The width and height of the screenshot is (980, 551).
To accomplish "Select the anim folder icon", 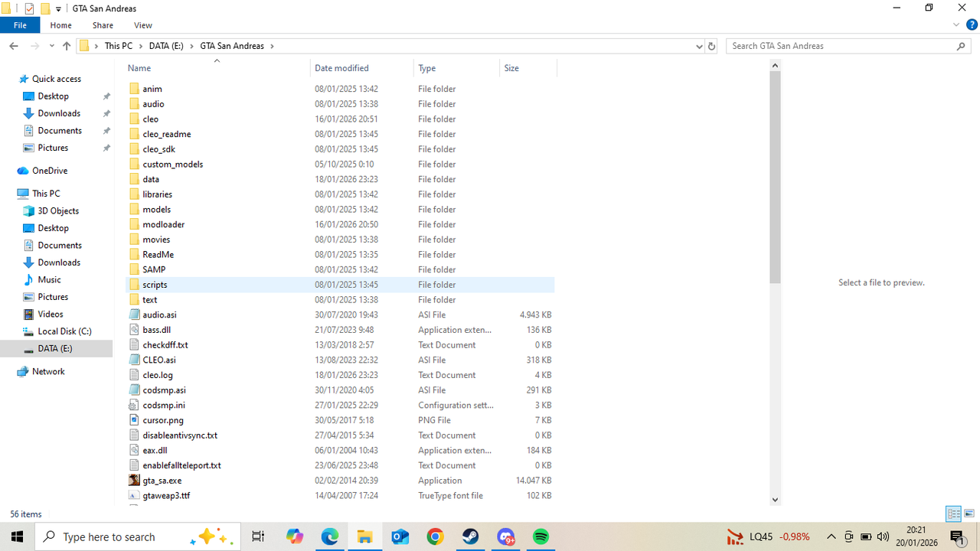I will tap(134, 89).
